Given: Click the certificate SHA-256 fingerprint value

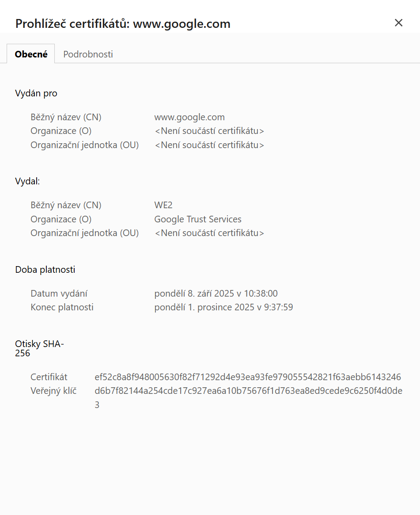Looking at the screenshot, I should 248,377.
